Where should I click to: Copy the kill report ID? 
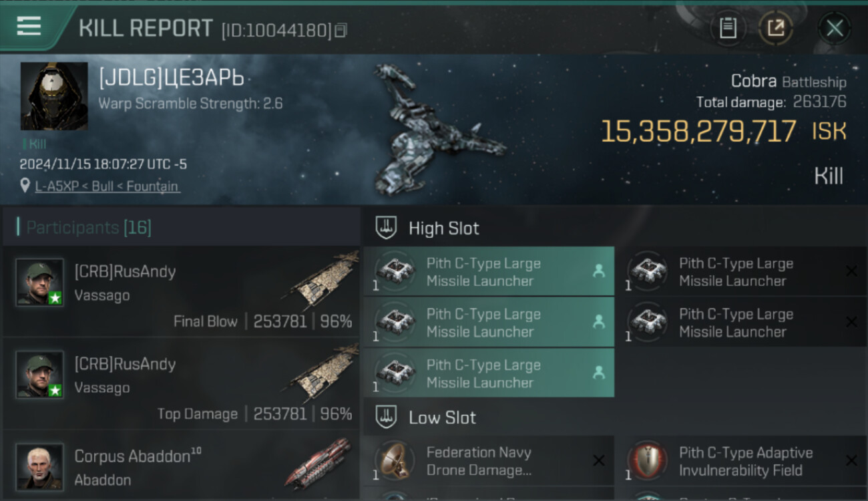[x=341, y=30]
